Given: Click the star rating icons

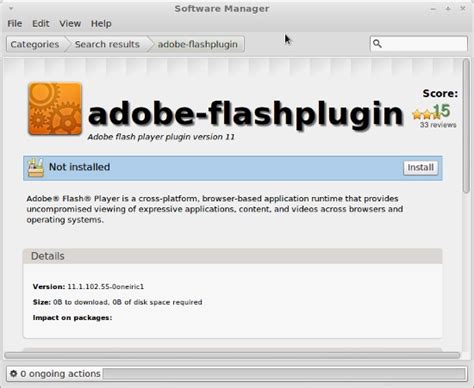Looking at the screenshot, I should click(426, 115).
